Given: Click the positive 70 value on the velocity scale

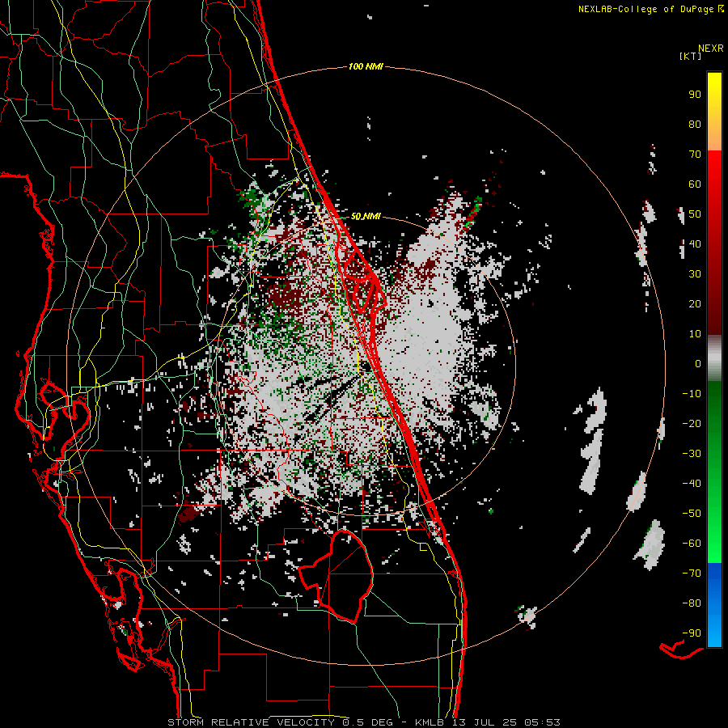Looking at the screenshot, I should point(695,154).
